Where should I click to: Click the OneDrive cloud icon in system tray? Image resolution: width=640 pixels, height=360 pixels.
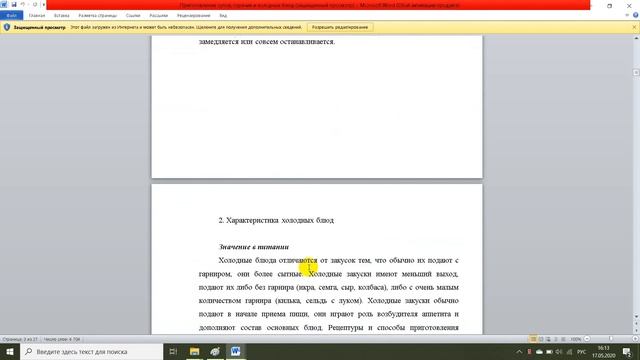pyautogui.click(x=539, y=351)
